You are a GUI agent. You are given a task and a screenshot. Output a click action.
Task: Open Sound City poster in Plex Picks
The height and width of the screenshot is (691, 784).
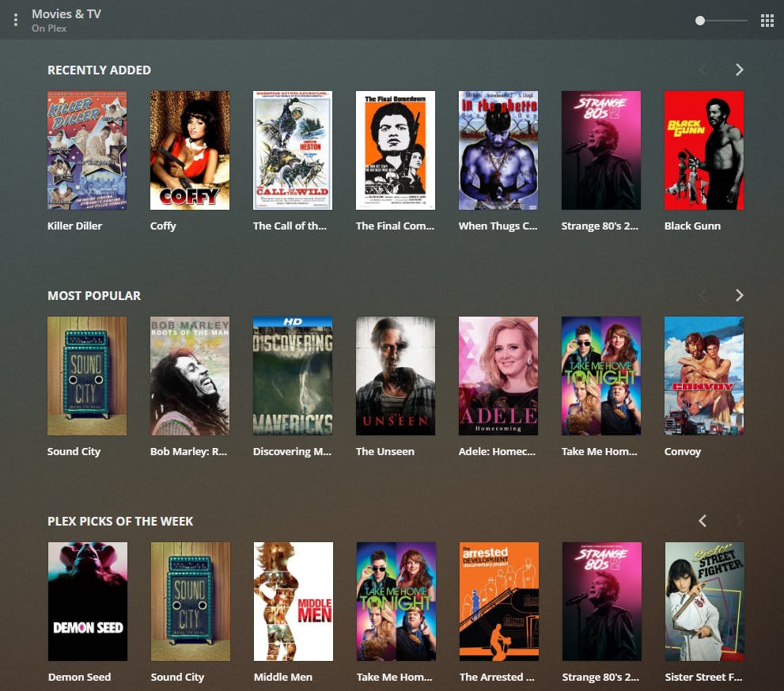tap(191, 602)
